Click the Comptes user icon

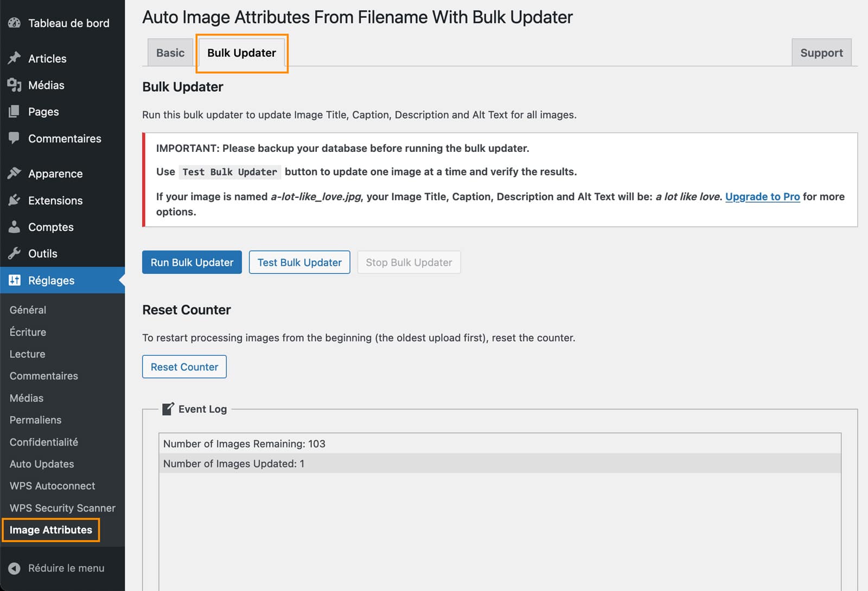pos(13,227)
